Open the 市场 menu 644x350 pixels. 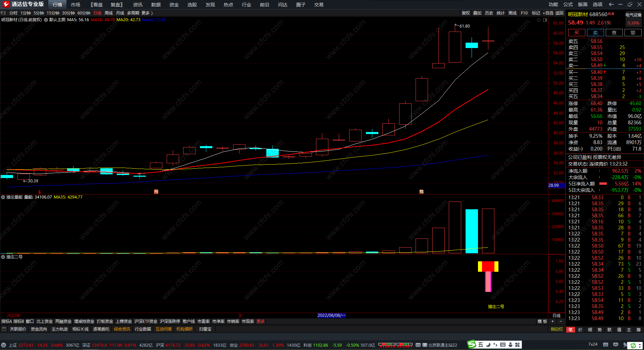(75, 5)
